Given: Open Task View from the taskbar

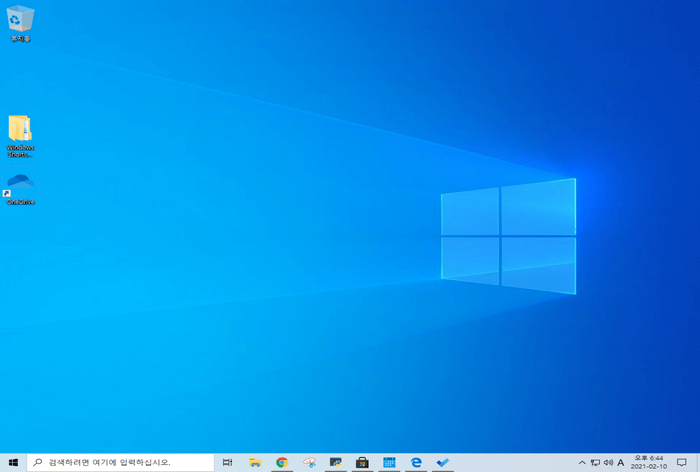Looking at the screenshot, I should point(228,463).
